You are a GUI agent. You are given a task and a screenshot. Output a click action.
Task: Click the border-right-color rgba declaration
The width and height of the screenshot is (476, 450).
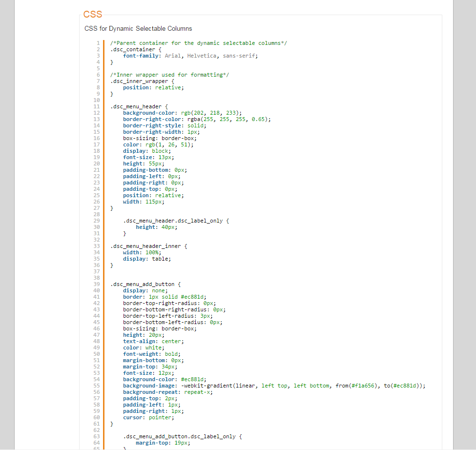[196, 119]
